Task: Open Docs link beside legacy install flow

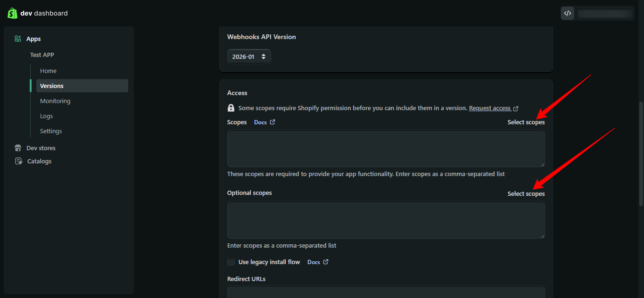Action: coord(318,262)
